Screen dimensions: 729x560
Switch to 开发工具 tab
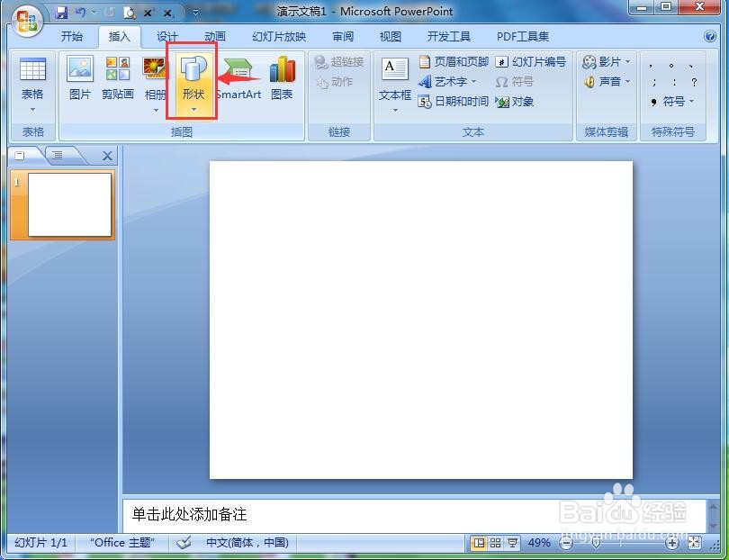449,36
